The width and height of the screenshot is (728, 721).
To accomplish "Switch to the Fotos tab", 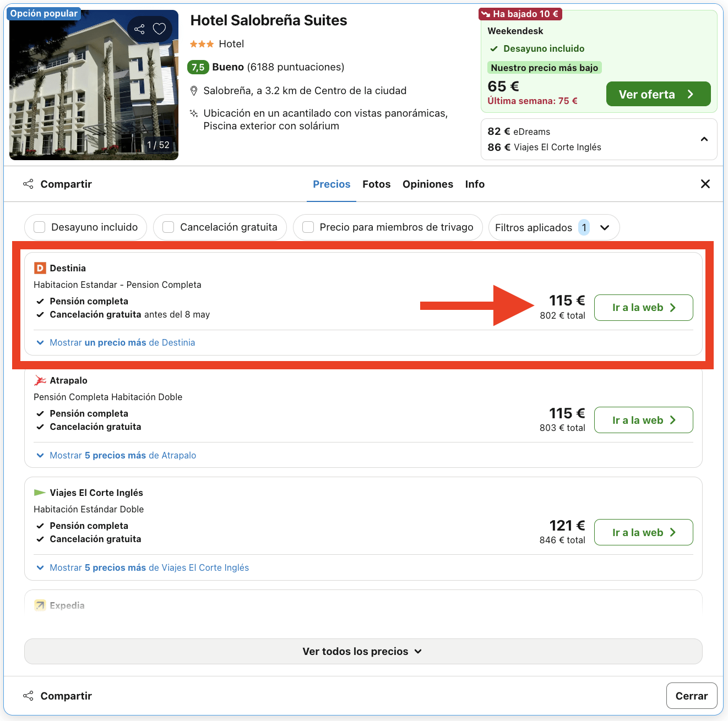I will tap(377, 184).
